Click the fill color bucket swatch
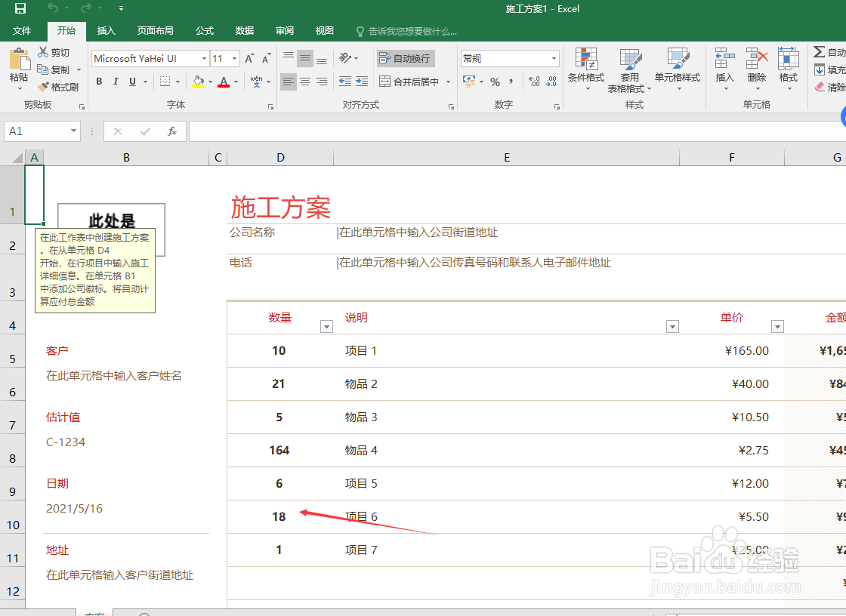The image size is (846, 616). pyautogui.click(x=198, y=82)
